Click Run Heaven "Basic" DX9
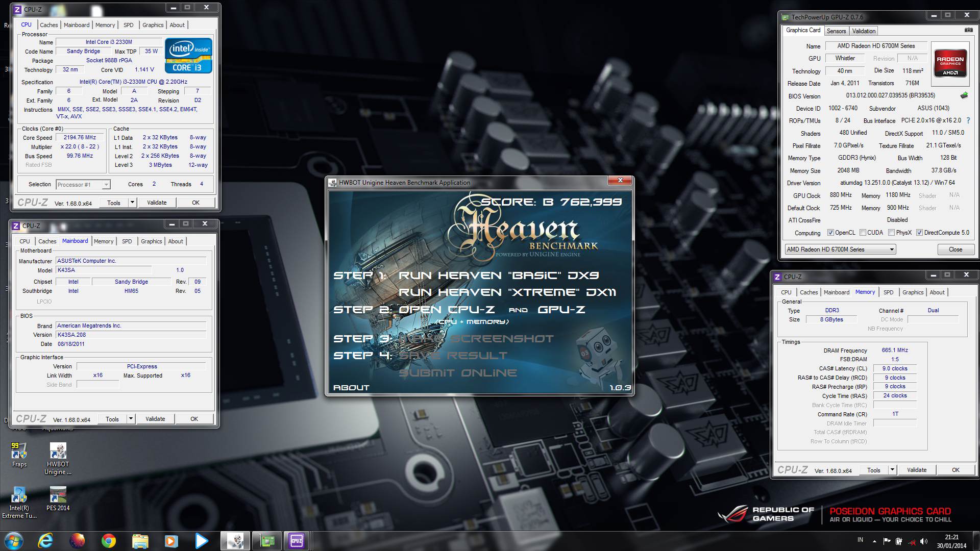Screen dimensions: 980x551 point(499,275)
